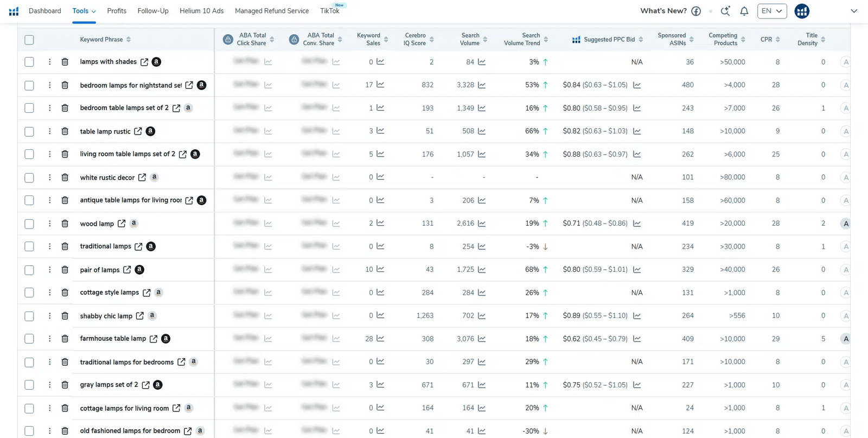The height and width of the screenshot is (438, 868).
Task: Open the EN language dropdown
Action: click(x=771, y=11)
